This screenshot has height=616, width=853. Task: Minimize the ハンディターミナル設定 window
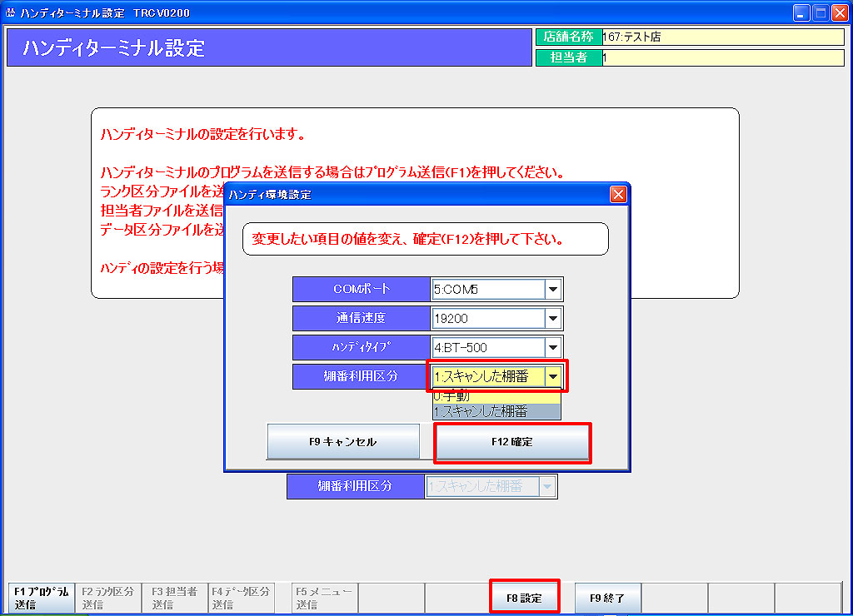801,13
